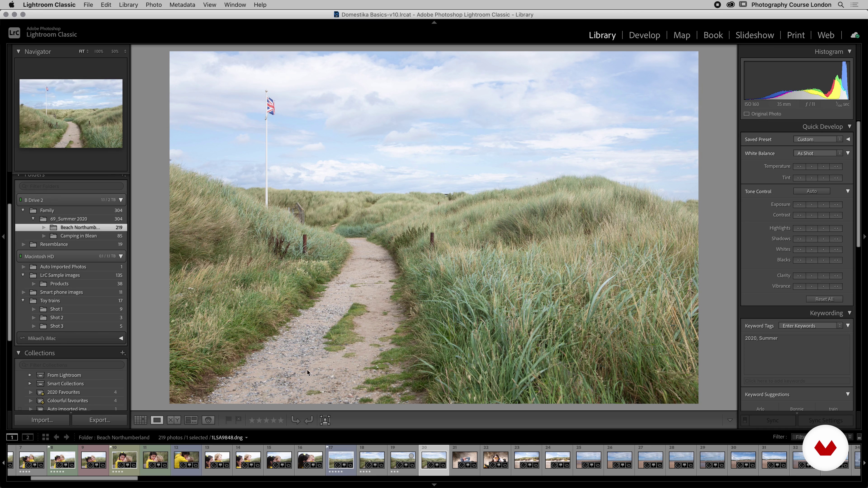The height and width of the screenshot is (488, 868).
Task: Rotate photo counter-clockwise icon
Action: tap(295, 420)
